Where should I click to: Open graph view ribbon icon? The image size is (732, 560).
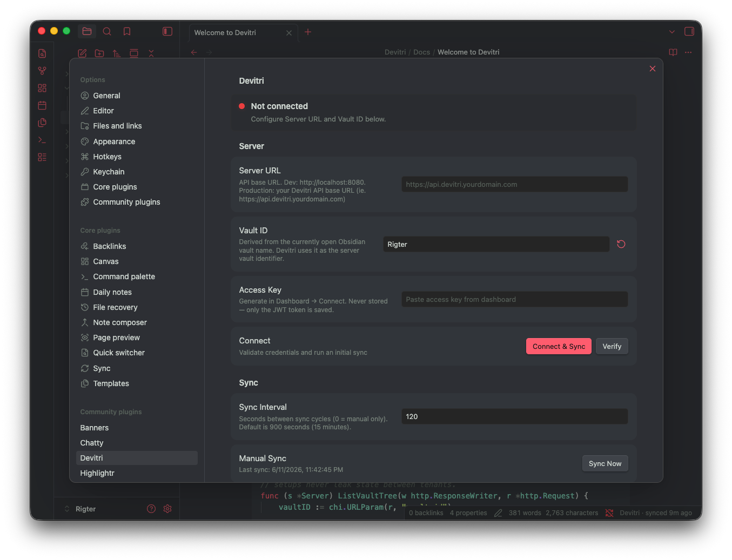click(42, 71)
